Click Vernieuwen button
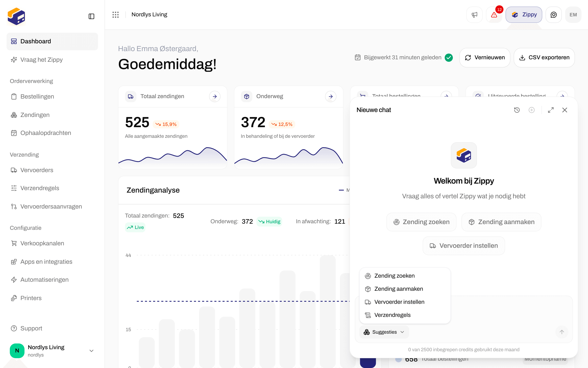 [485, 58]
